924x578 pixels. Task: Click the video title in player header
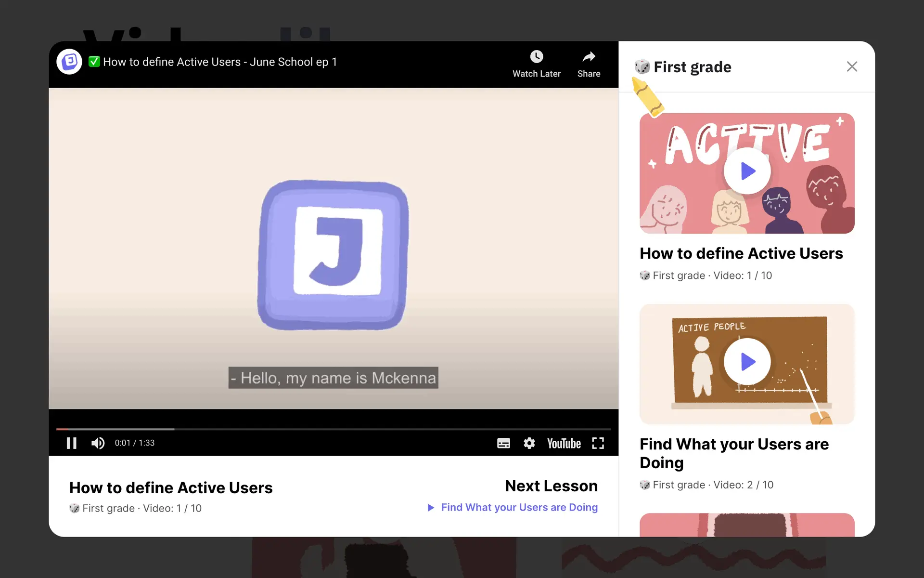coord(220,62)
